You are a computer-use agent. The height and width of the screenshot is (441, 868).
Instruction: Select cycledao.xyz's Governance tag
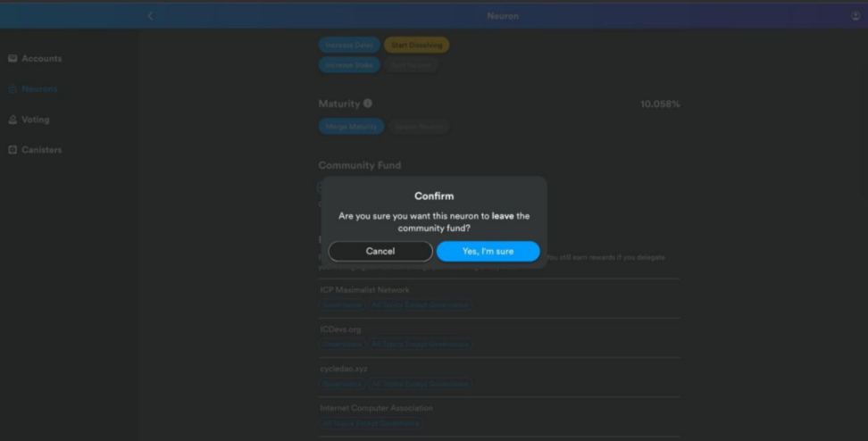pyautogui.click(x=341, y=384)
